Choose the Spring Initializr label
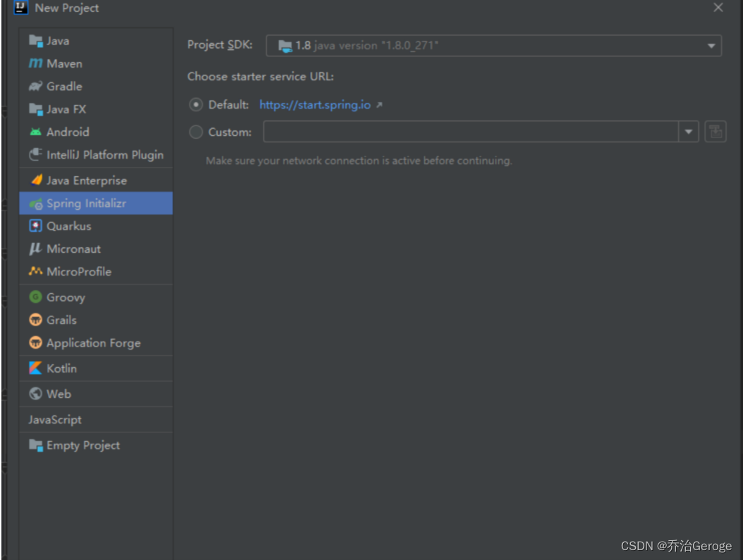Viewport: 743px width, 560px height. pos(86,204)
